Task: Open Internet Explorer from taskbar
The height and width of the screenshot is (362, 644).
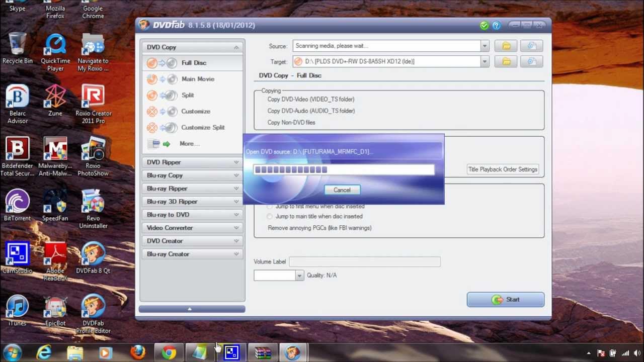Action: [x=44, y=353]
